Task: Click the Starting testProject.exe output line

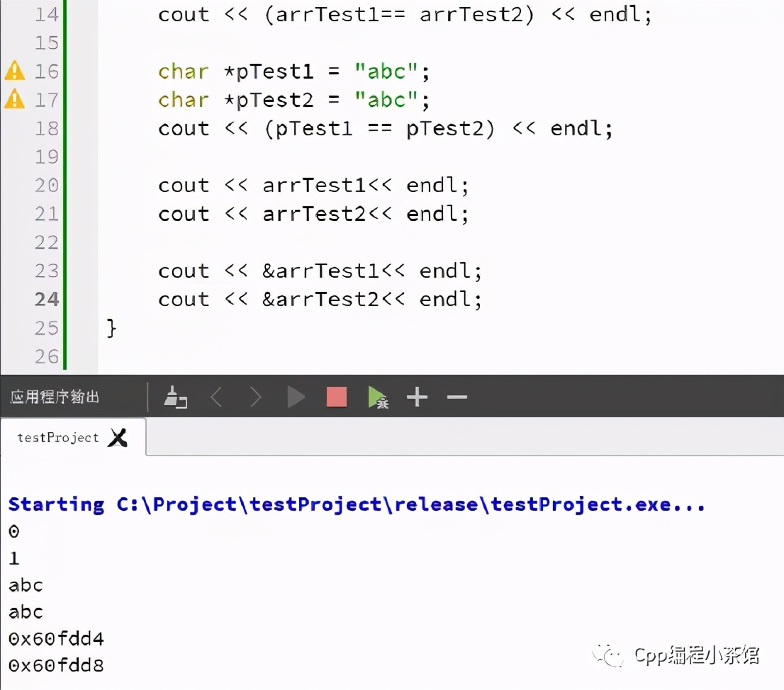Action: [x=357, y=504]
